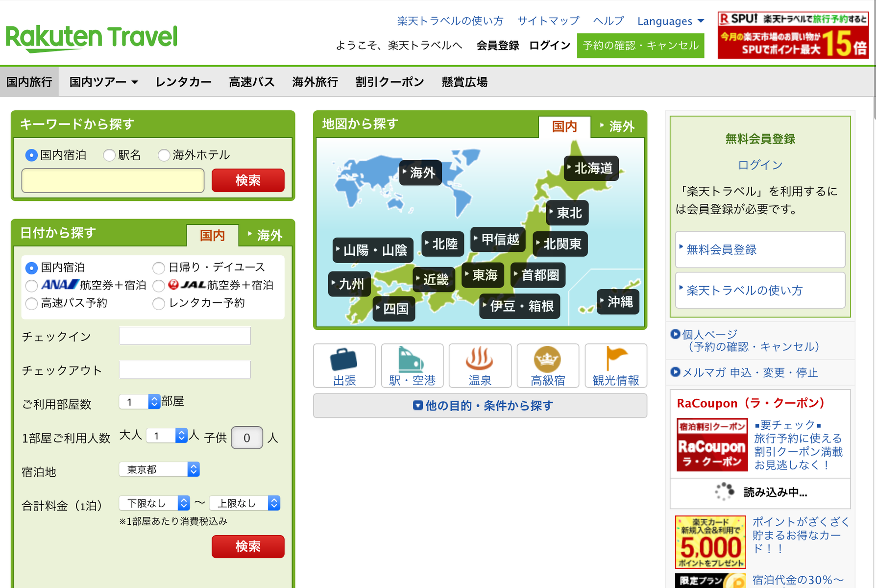Click the SPU 15倍 points banner
This screenshot has width=876, height=588.
(793, 35)
